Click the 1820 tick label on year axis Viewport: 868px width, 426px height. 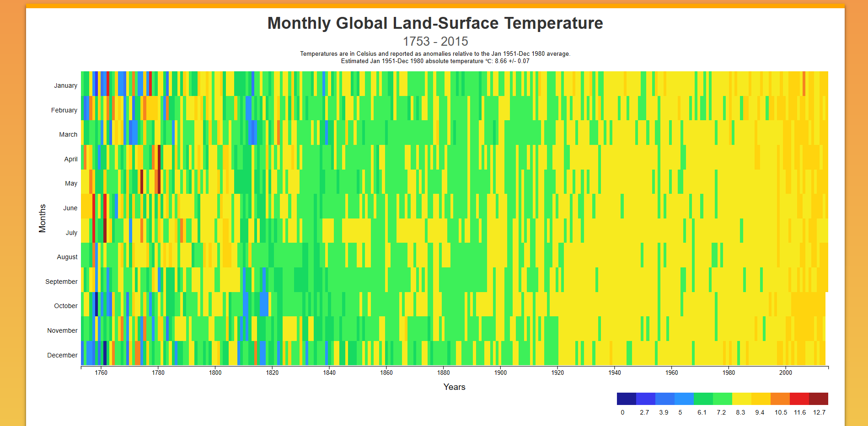click(272, 373)
